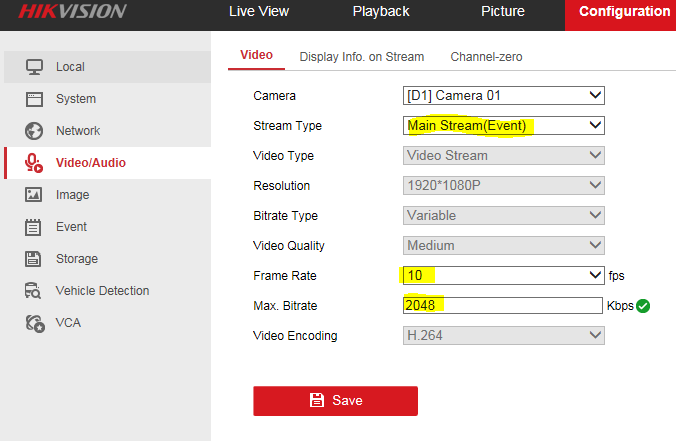
Task: Click the Storage disk icon
Action: [x=34, y=259]
